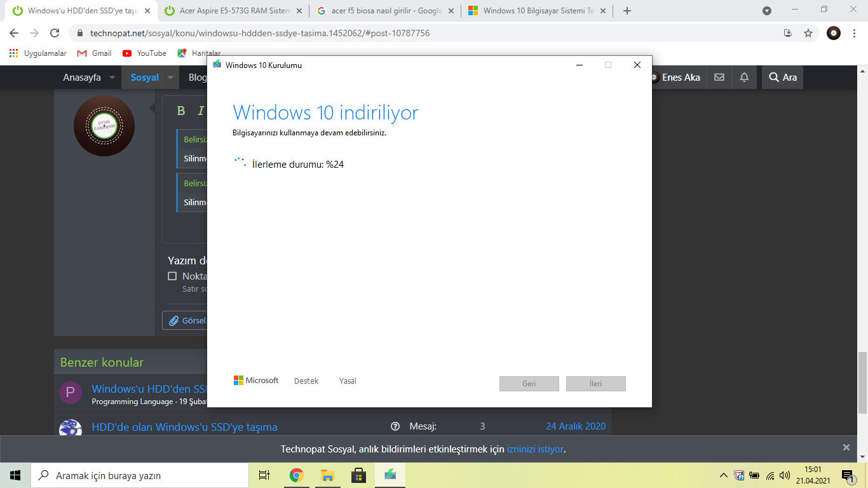This screenshot has height=488, width=868.
Task: Click the 'izninizi istiyor' notification permission link
Action: tap(535, 449)
